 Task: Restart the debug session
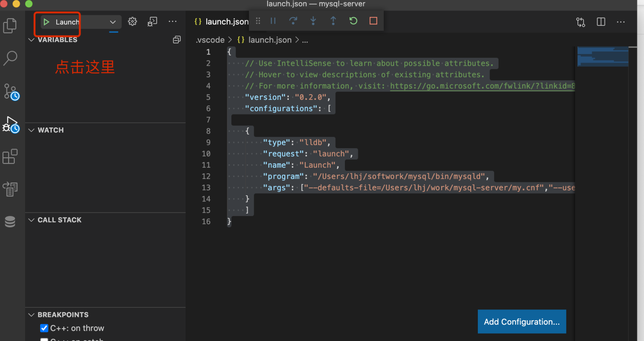point(354,21)
